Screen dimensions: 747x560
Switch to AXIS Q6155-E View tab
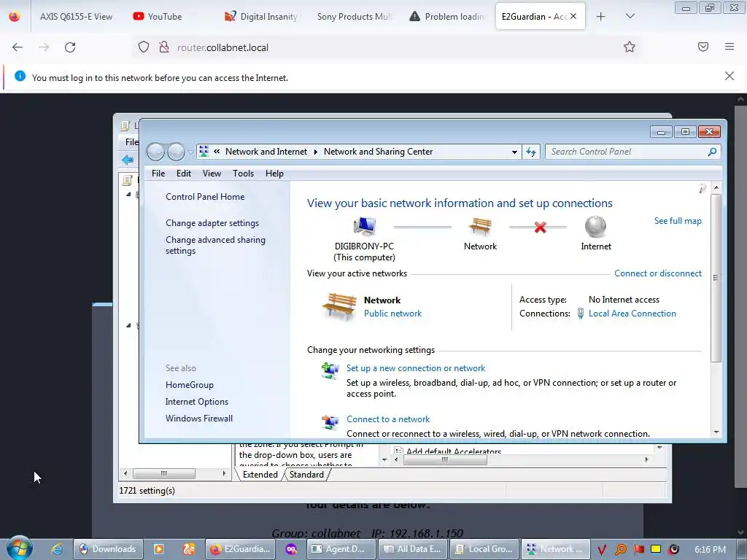click(x=76, y=17)
